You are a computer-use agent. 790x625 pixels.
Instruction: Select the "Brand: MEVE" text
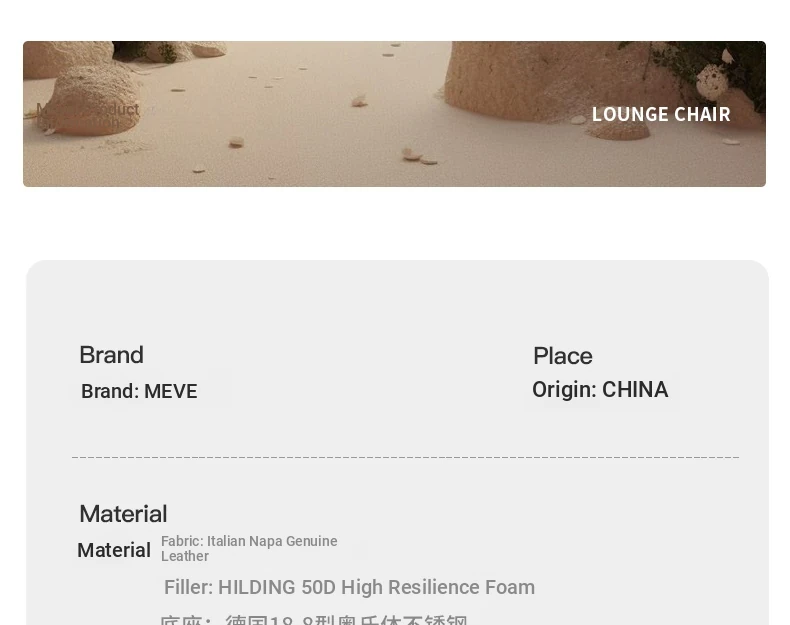139,391
